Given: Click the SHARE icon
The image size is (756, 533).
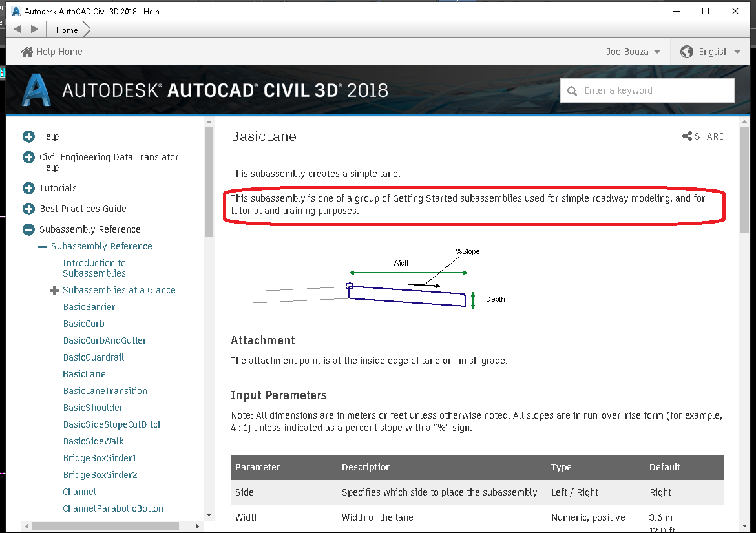Looking at the screenshot, I should (x=687, y=136).
